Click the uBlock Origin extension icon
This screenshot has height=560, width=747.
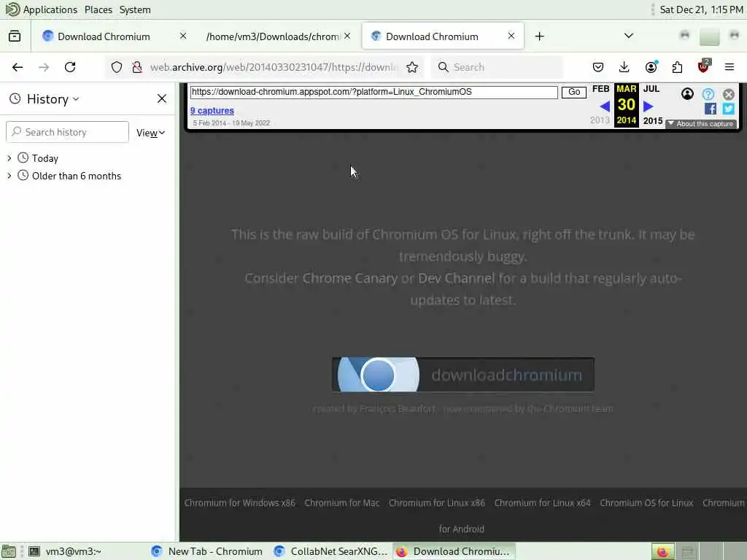tap(703, 66)
